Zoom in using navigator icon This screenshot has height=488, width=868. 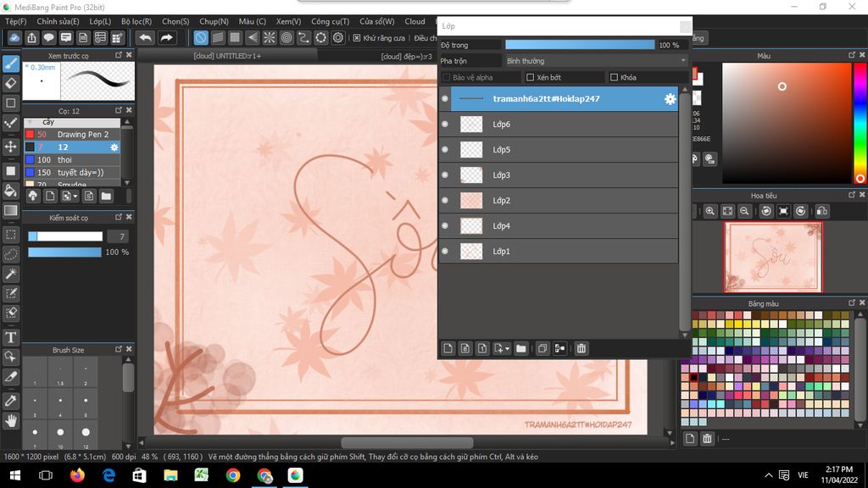pyautogui.click(x=710, y=211)
